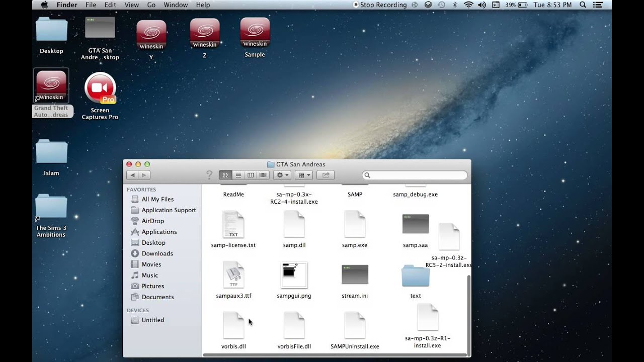Select Screen Captures Pro desktop icon

100,88
